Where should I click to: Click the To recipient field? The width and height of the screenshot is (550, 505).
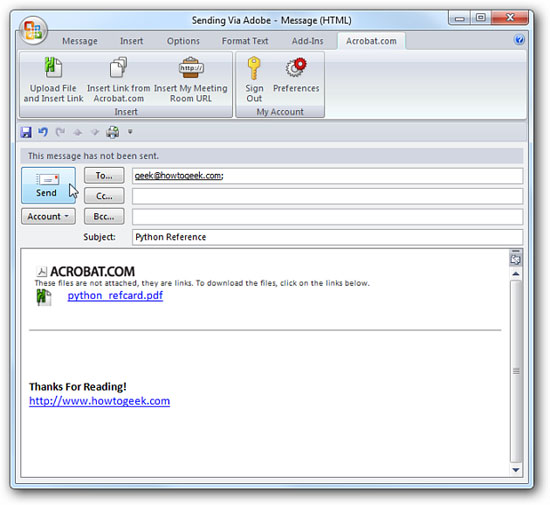pos(327,176)
